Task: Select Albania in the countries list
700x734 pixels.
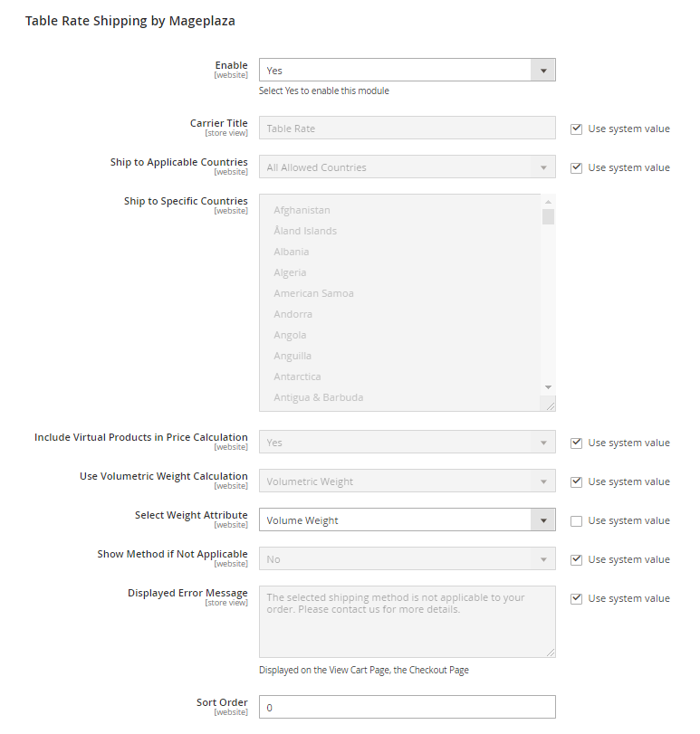Action: (x=292, y=252)
